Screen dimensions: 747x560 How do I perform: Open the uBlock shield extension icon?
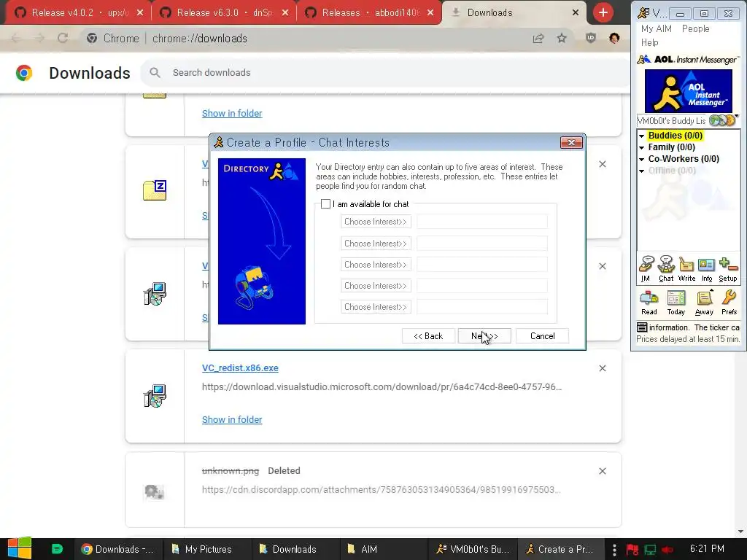tap(591, 38)
